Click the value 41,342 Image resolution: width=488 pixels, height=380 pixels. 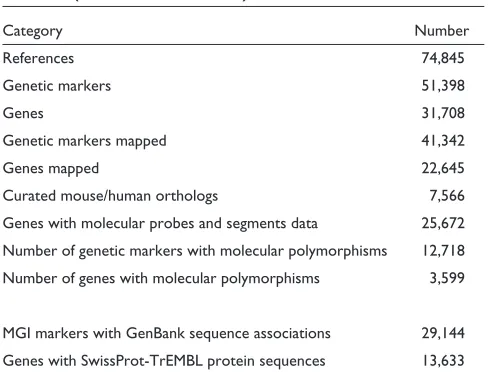pyautogui.click(x=443, y=141)
